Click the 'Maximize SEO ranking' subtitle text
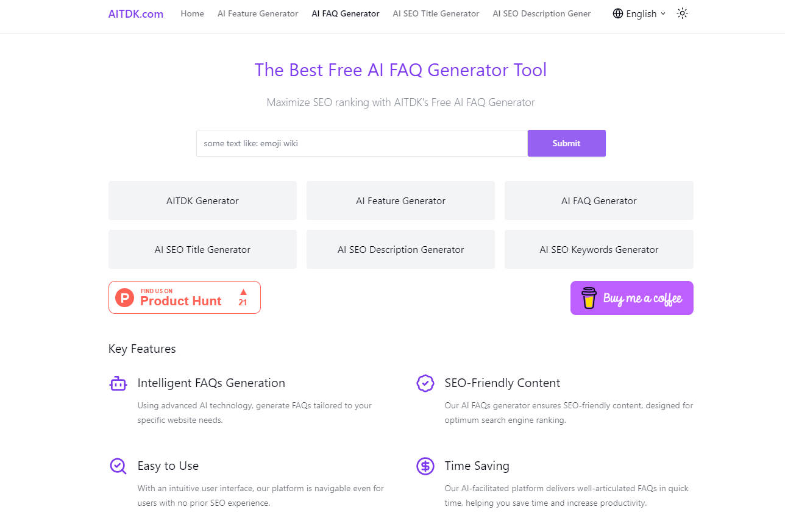 tap(400, 102)
